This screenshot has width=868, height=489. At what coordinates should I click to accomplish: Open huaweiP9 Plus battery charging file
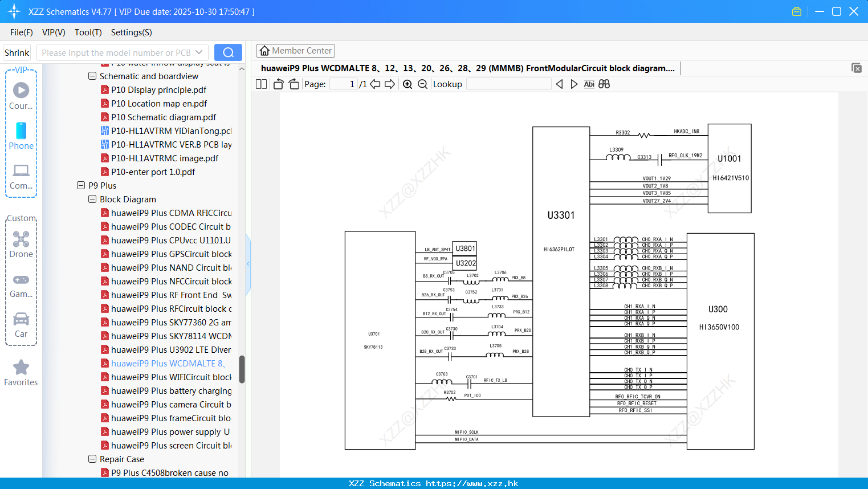[x=171, y=390]
